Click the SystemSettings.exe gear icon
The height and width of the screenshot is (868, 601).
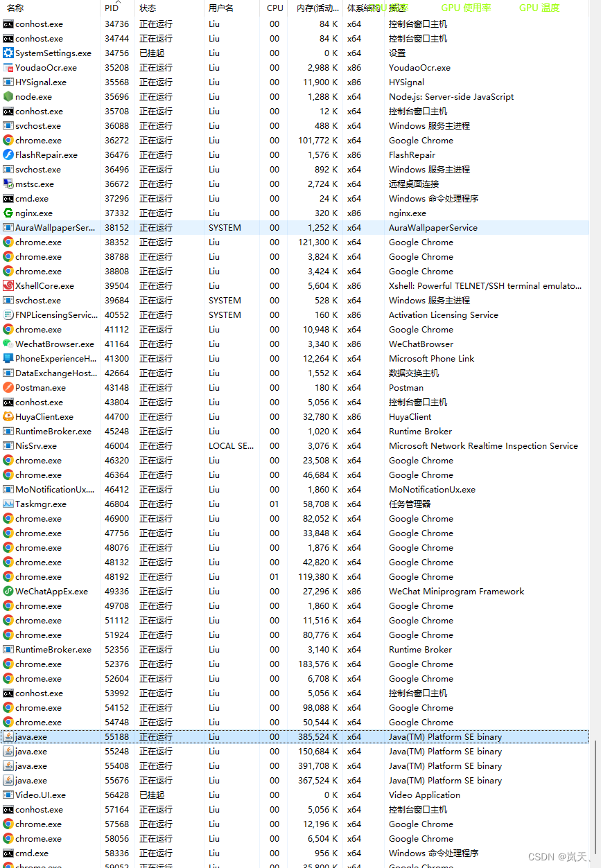tap(8, 53)
